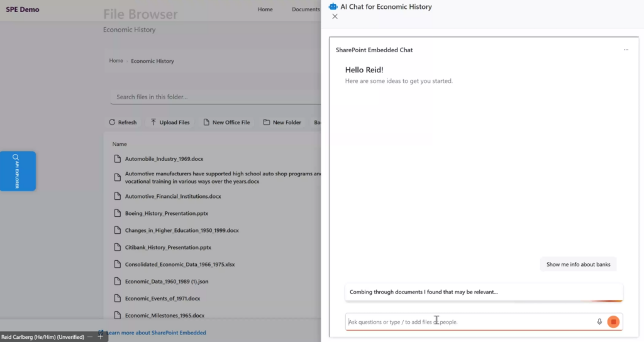Viewport: 644px width, 342px height.
Task: Click the Search files in this folder box
Action: (216, 97)
